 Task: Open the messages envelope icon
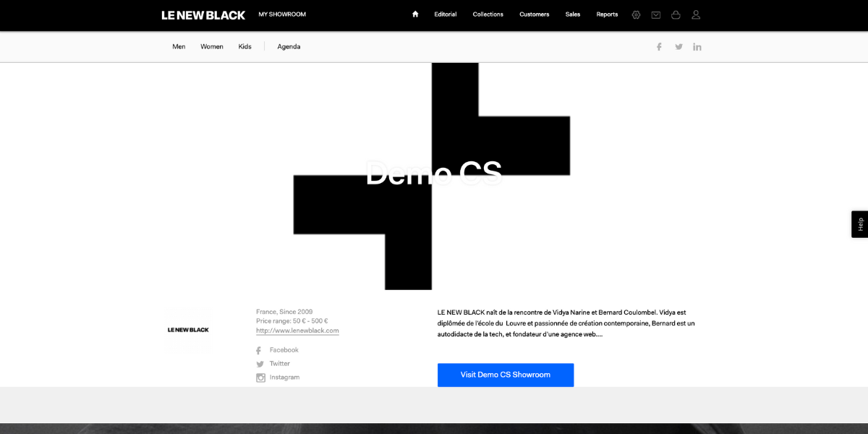coord(656,14)
